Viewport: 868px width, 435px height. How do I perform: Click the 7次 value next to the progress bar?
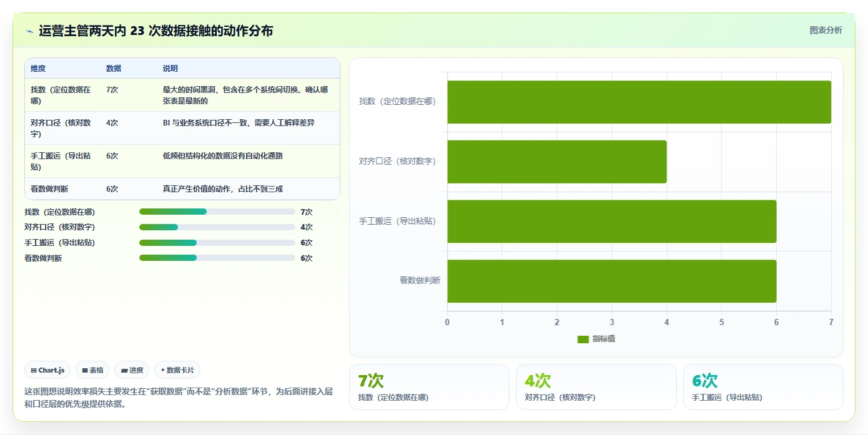click(307, 212)
